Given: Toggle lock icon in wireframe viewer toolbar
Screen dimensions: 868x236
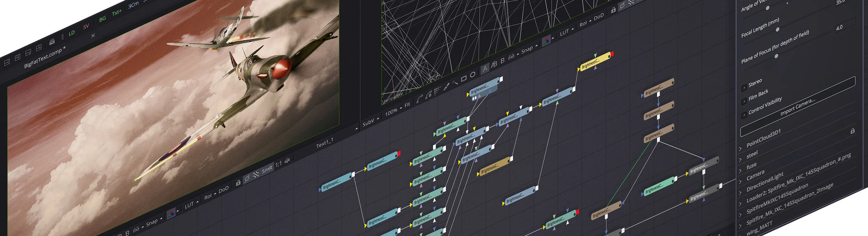Looking at the screenshot, I should (614, 10).
